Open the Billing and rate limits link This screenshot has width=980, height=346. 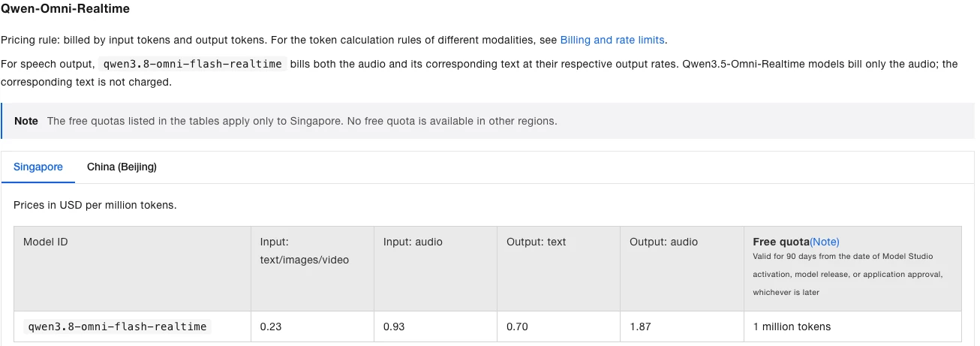(612, 40)
